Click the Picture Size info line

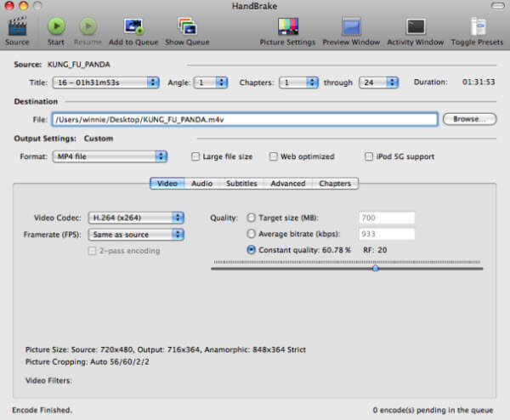[166, 349]
